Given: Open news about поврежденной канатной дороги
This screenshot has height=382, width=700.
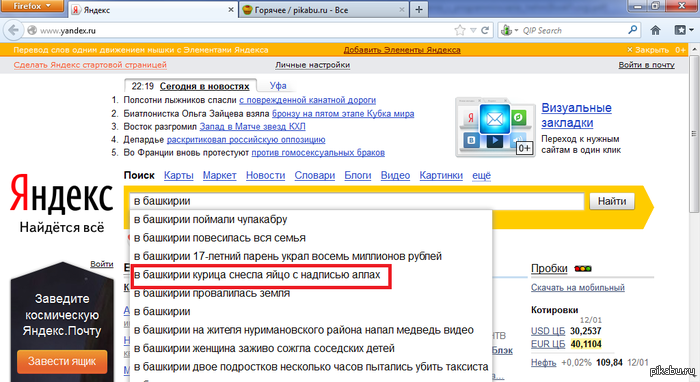Looking at the screenshot, I should pos(307,100).
